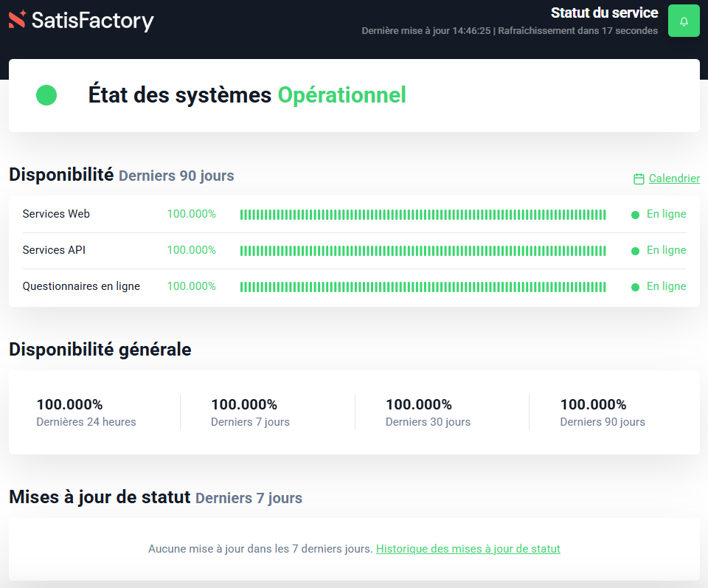Click the Derniers 7 jours availability stat
This screenshot has height=588, width=708.
250,412
